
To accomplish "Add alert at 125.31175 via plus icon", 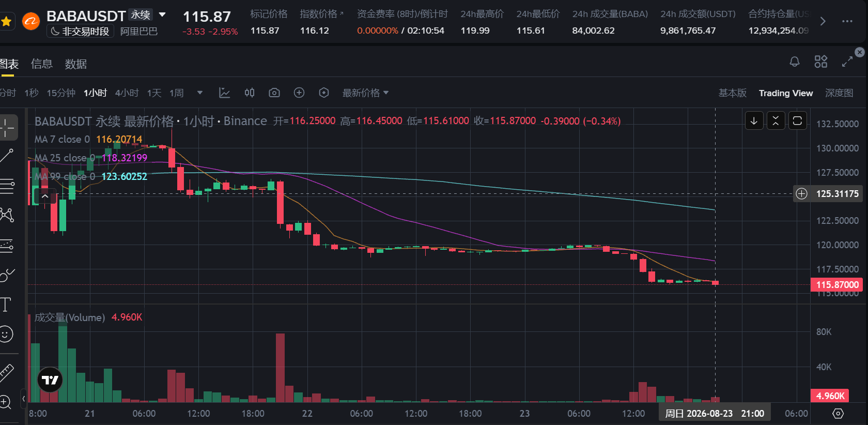I will click(x=801, y=193).
